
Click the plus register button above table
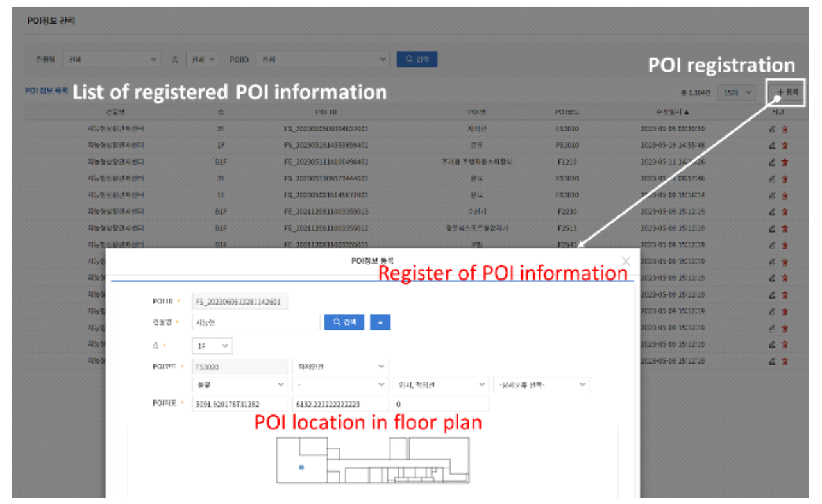pos(787,93)
